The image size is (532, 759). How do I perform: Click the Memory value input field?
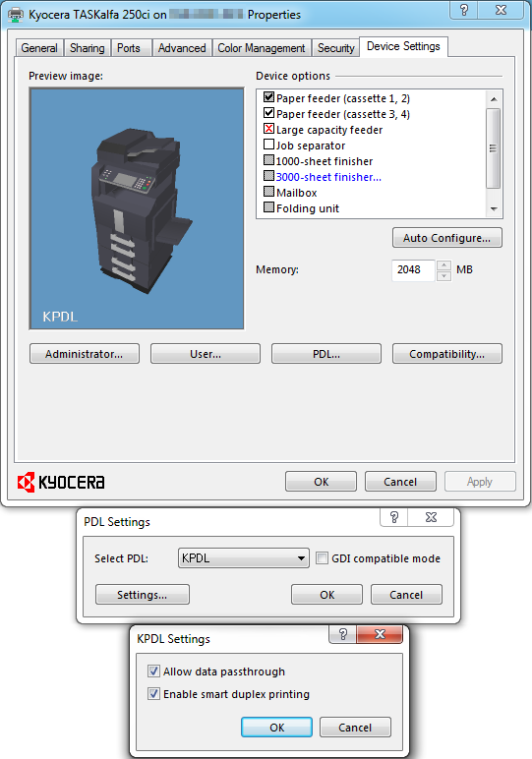(x=414, y=270)
